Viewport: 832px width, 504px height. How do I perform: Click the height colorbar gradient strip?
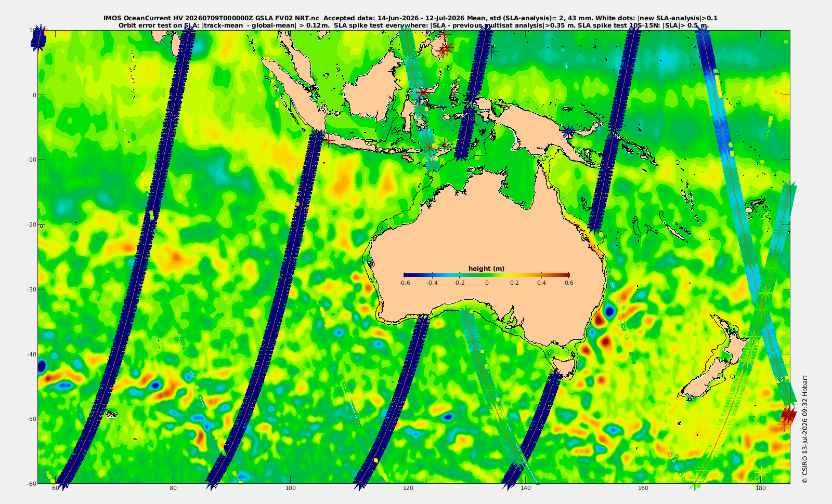[x=486, y=275]
